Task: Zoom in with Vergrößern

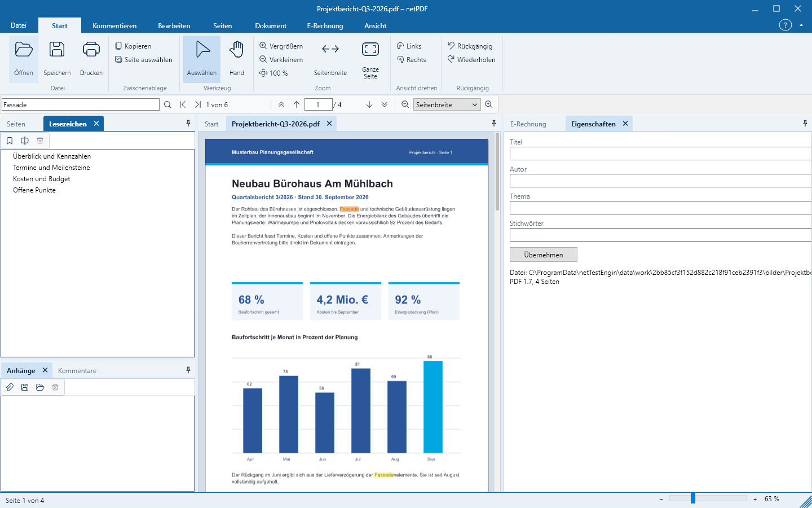Action: pos(281,46)
